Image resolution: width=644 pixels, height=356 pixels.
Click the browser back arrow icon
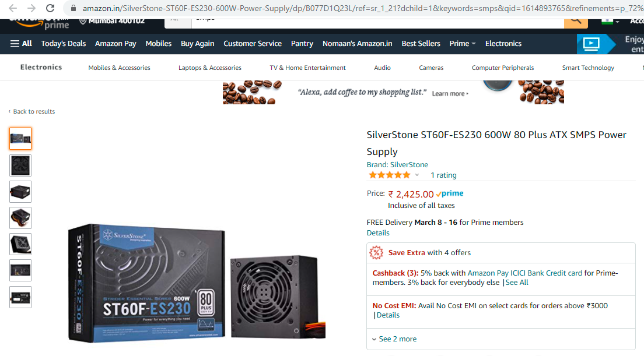pos(13,8)
